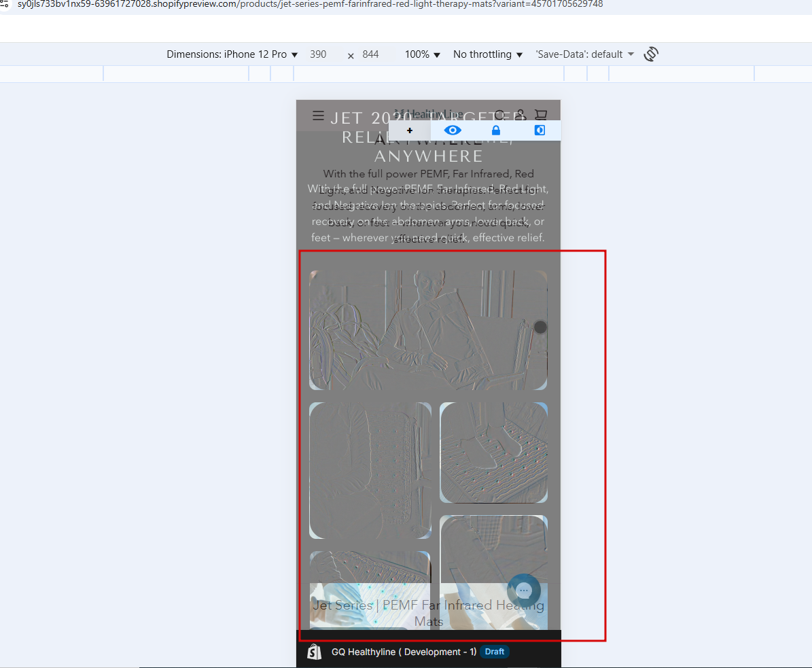Open the blue chat bubble widget
The width and height of the screenshot is (812, 668).
click(x=524, y=590)
